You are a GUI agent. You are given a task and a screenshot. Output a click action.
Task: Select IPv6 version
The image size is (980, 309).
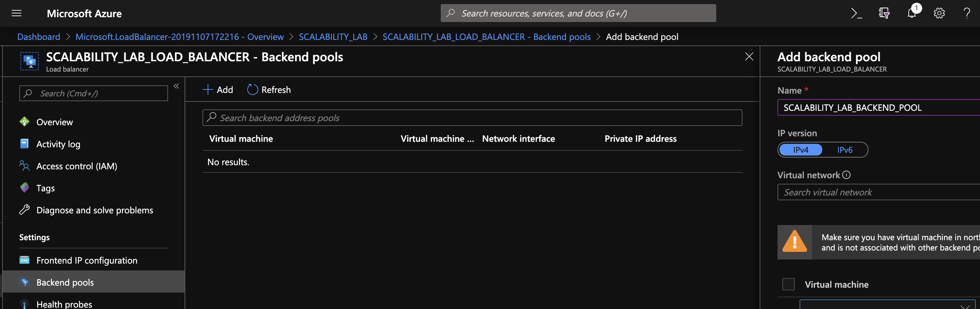[845, 150]
